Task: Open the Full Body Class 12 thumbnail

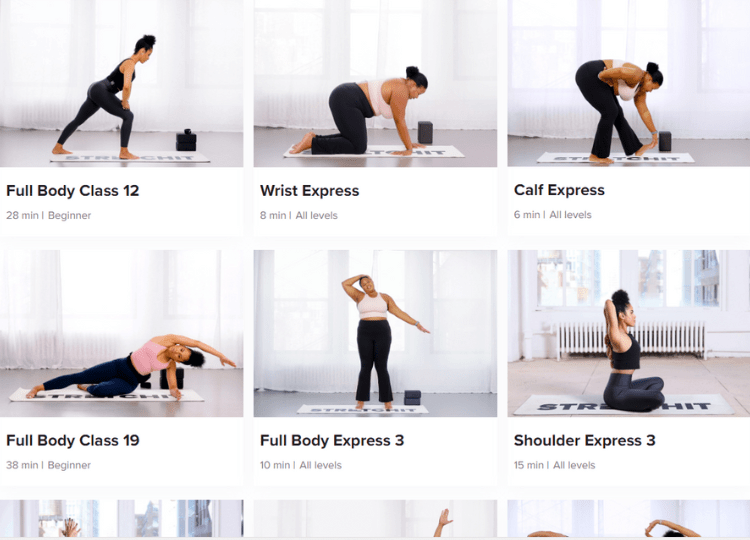Action: click(x=121, y=83)
